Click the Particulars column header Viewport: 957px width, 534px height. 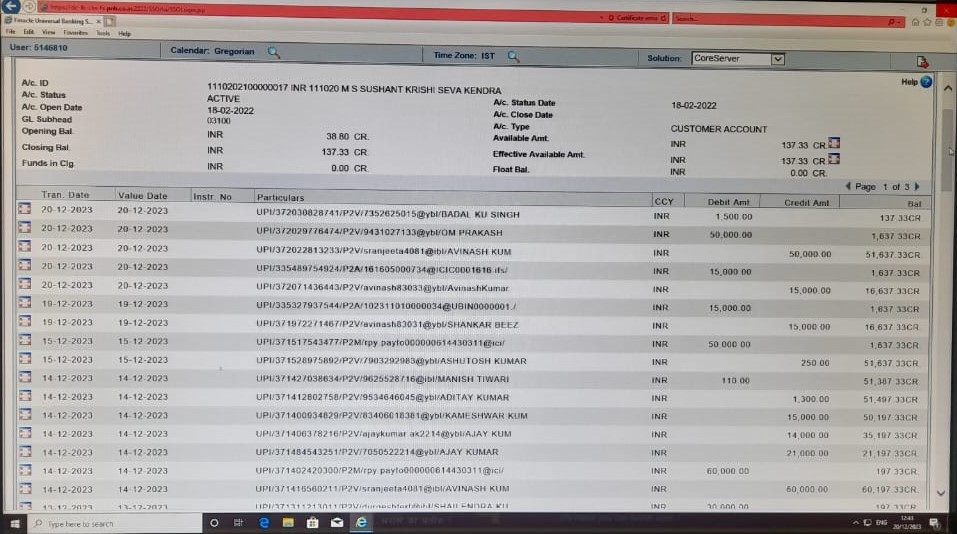pos(280,198)
